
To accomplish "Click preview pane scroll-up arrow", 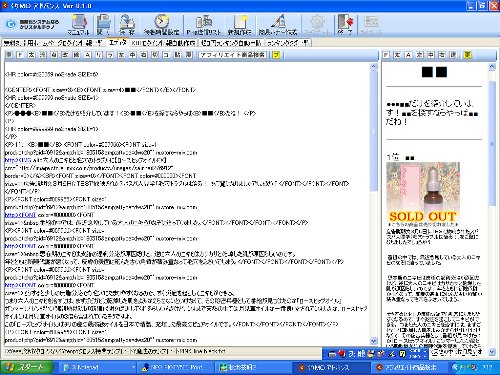I will (x=492, y=67).
